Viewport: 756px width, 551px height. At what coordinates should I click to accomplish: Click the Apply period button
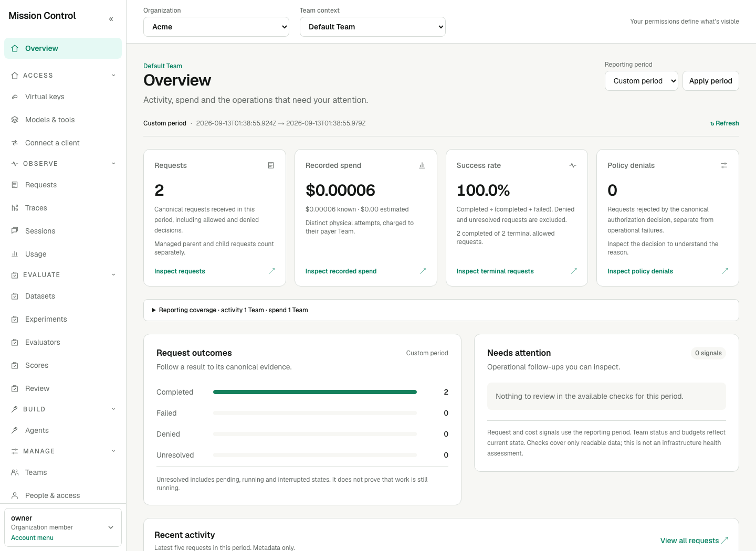coord(711,81)
